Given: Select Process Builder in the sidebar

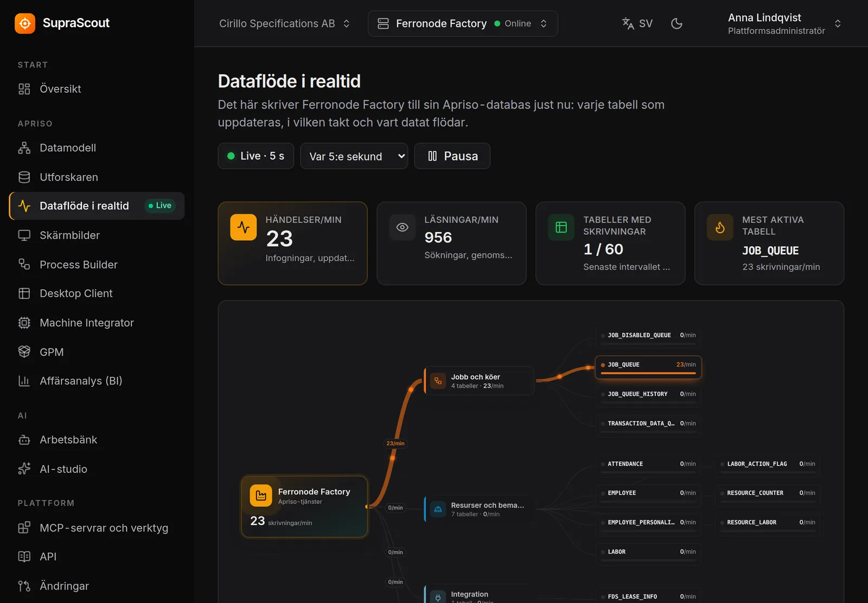Looking at the screenshot, I should coord(97,265).
